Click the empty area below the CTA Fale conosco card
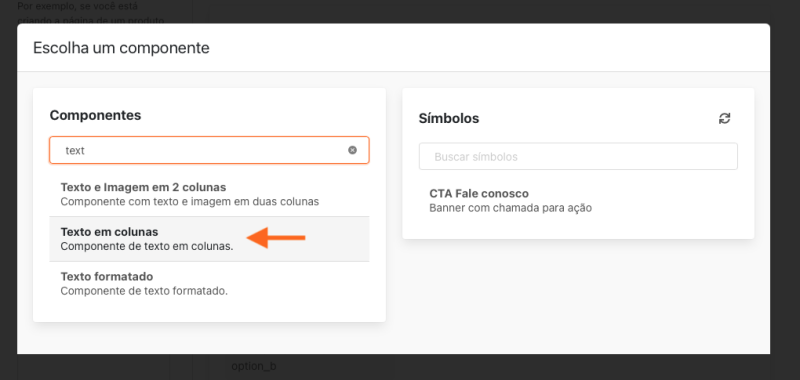The width and height of the screenshot is (800, 380). 578,296
